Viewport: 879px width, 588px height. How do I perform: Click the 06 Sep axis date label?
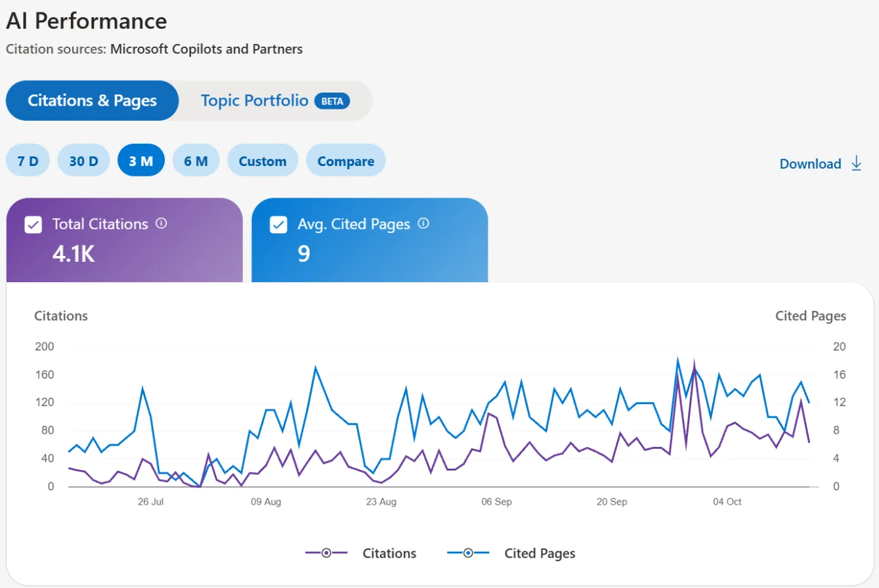(496, 502)
